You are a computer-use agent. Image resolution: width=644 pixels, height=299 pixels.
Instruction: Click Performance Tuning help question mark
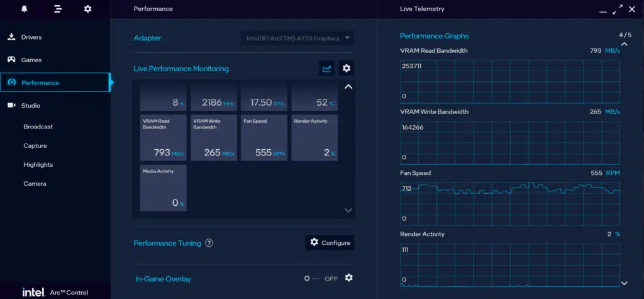209,242
